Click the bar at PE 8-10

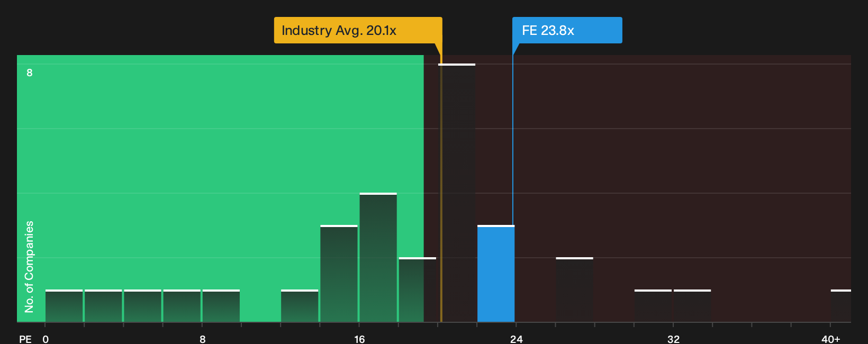221,306
